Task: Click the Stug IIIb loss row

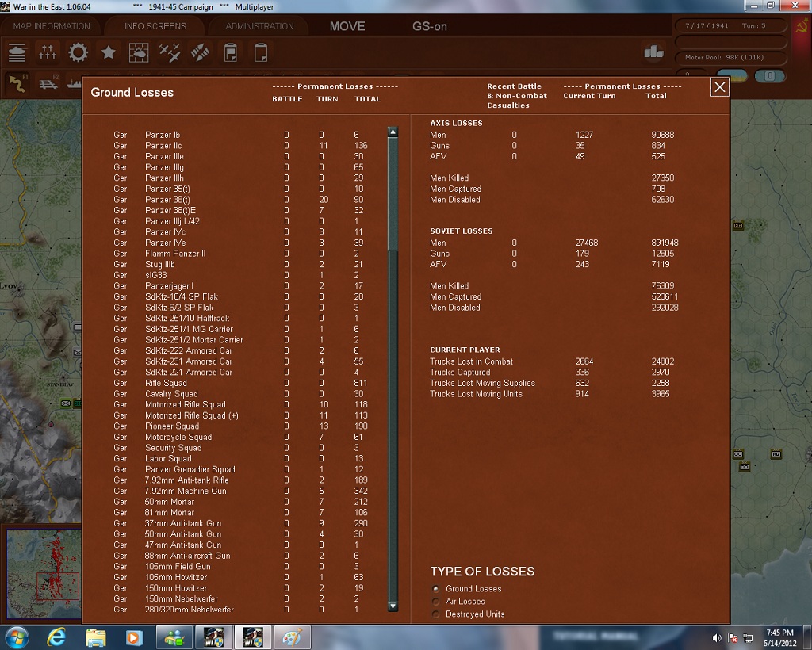Action: point(239,265)
